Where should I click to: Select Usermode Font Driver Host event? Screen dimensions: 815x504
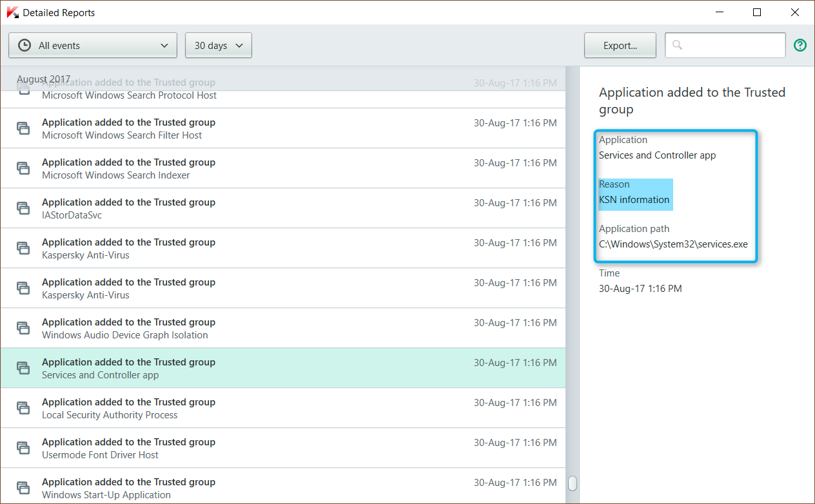[282, 448]
